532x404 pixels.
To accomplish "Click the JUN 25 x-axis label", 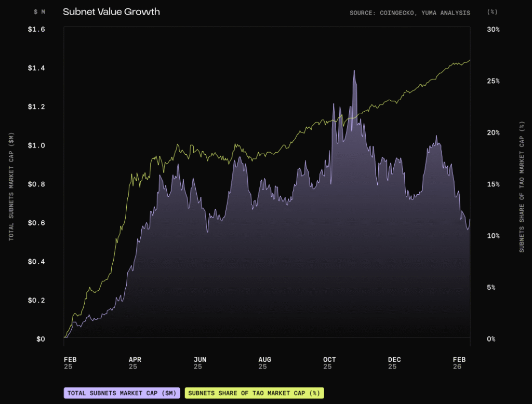I will pos(199,362).
